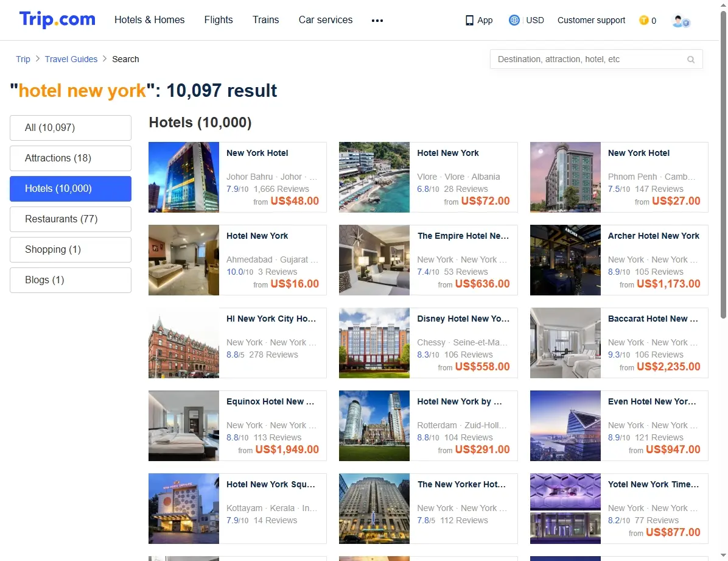Click the US$1,949.00 price
The height and width of the screenshot is (561, 728).
287,450
